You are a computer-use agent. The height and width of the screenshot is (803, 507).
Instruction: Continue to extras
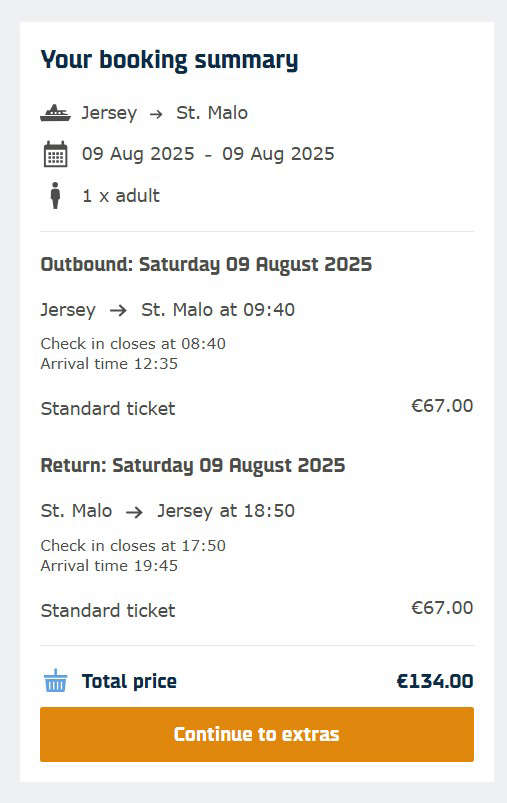[257, 734]
